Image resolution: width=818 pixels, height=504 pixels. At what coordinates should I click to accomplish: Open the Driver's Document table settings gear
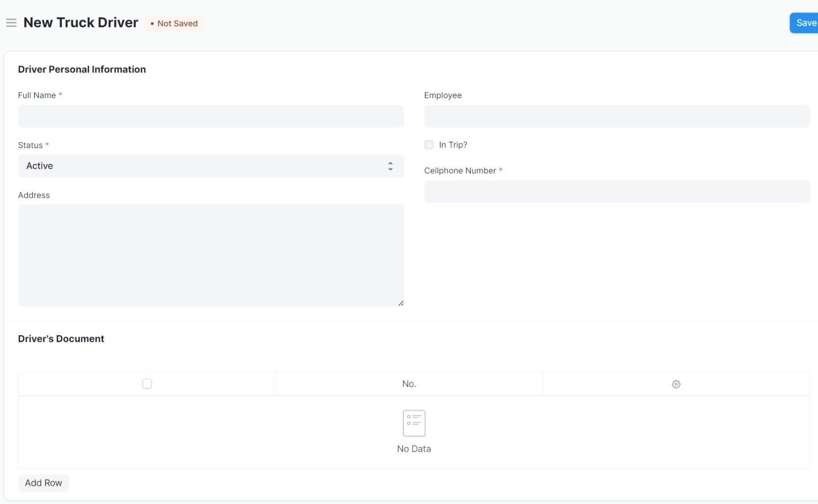tap(676, 384)
